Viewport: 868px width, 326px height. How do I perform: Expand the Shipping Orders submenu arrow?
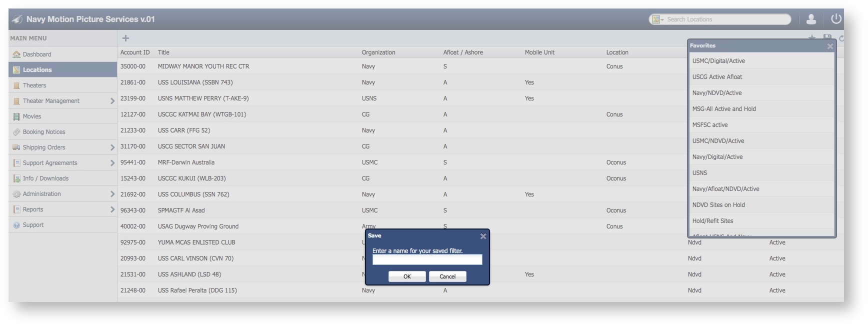pyautogui.click(x=112, y=147)
